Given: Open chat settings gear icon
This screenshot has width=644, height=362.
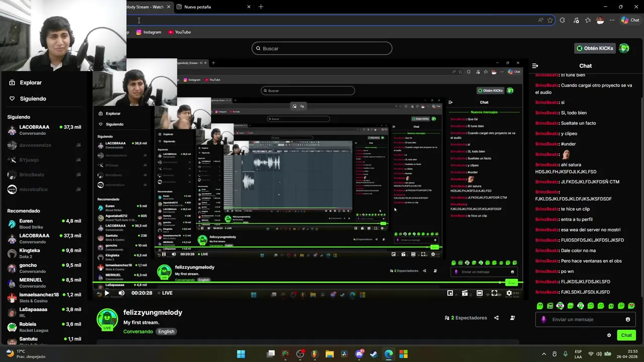Looking at the screenshot, I should pyautogui.click(x=609, y=335).
